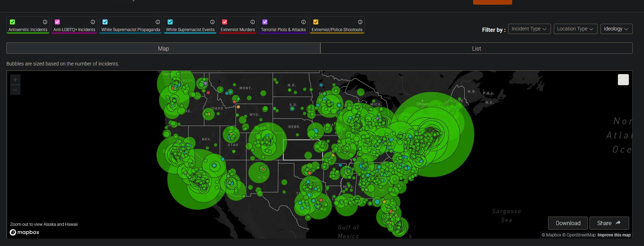Show info for White Supremacist Events
Viewport: 644px width, 246px height.
coord(212,22)
